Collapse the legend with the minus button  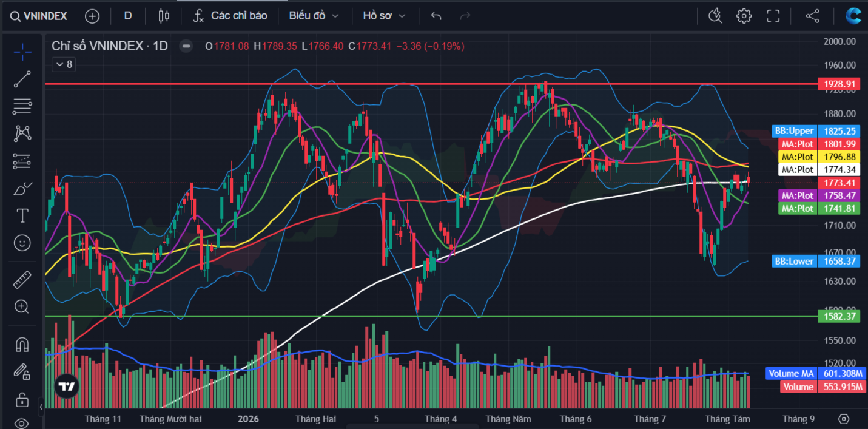pyautogui.click(x=186, y=46)
